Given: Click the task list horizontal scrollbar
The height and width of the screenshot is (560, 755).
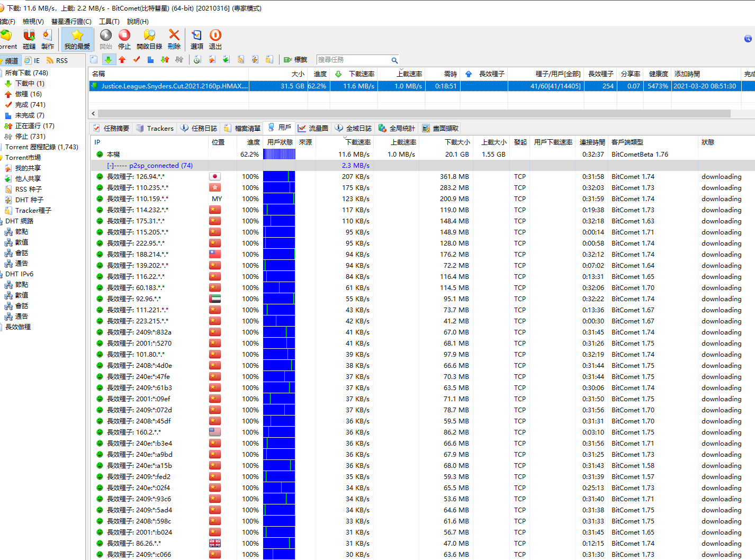Looking at the screenshot, I should point(413,113).
